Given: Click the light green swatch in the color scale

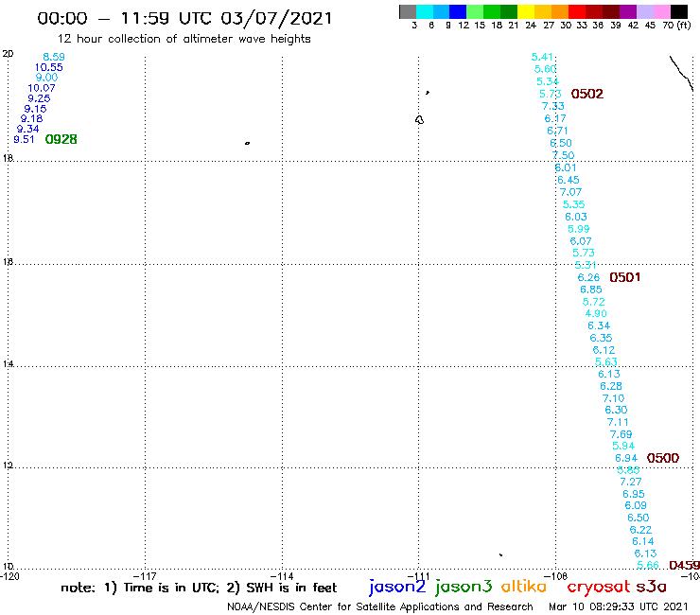Looking at the screenshot, I should (x=475, y=11).
